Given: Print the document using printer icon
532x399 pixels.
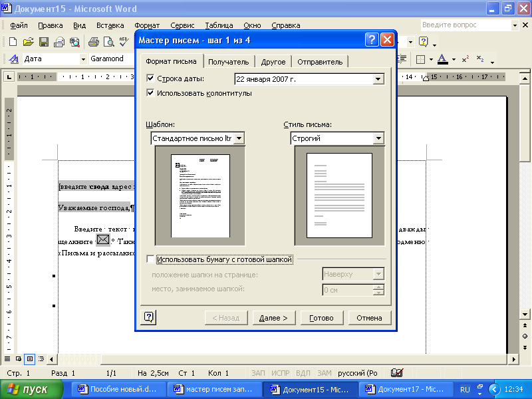Looking at the screenshot, I should (94, 42).
